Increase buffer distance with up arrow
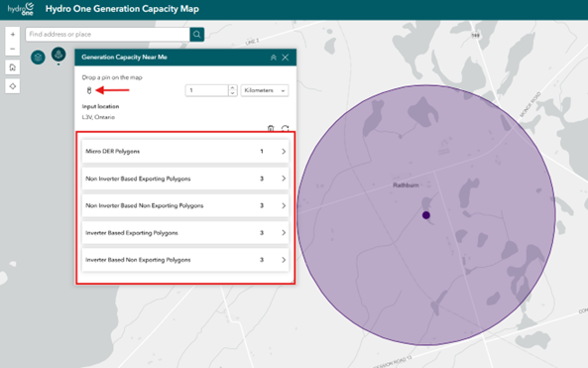 pos(232,87)
